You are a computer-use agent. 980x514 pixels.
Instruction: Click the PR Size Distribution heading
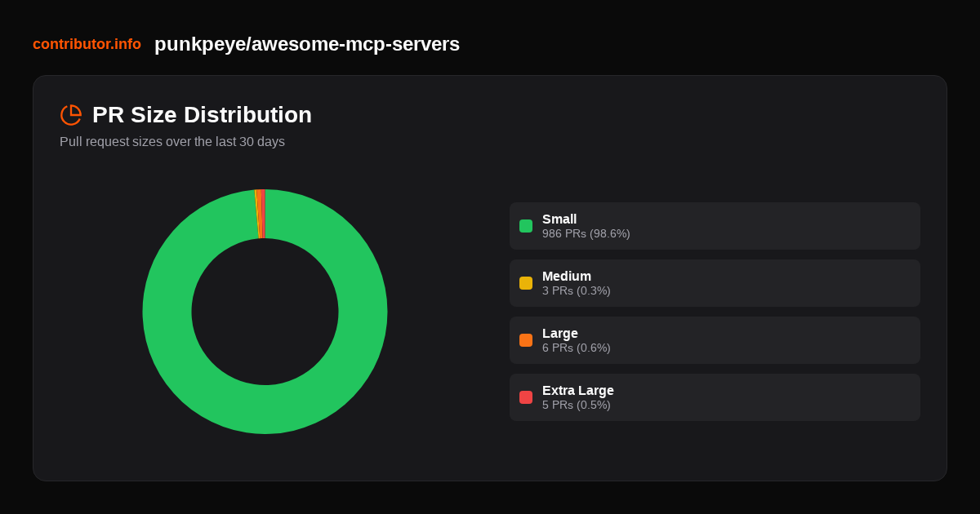[202, 115]
